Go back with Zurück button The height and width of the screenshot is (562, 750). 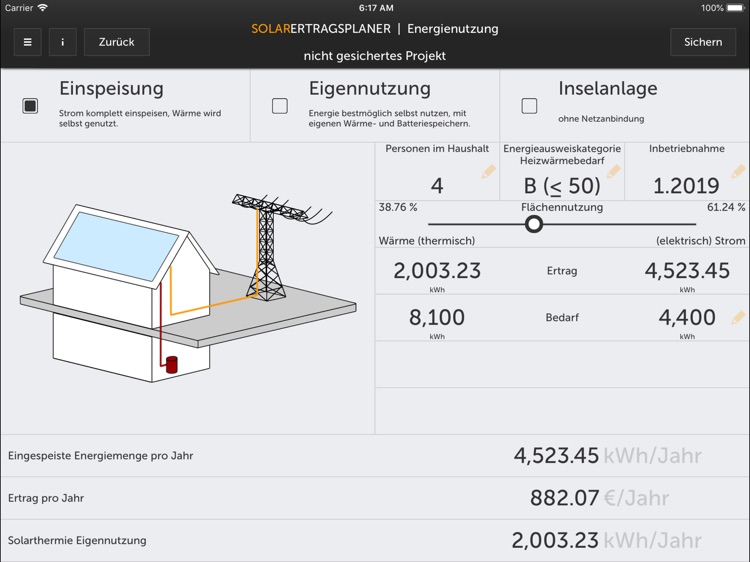click(117, 42)
